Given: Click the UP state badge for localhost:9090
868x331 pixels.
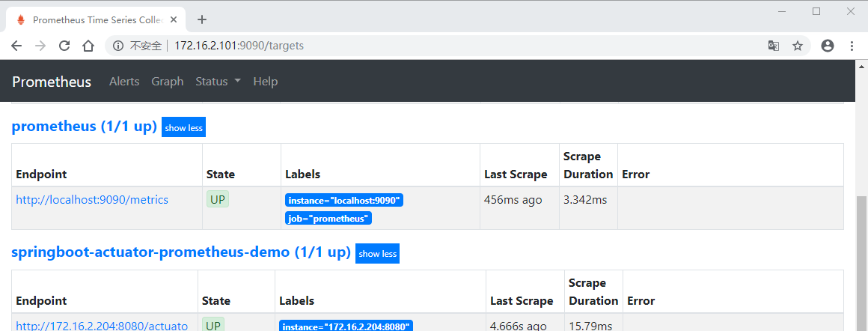Looking at the screenshot, I should (218, 200).
